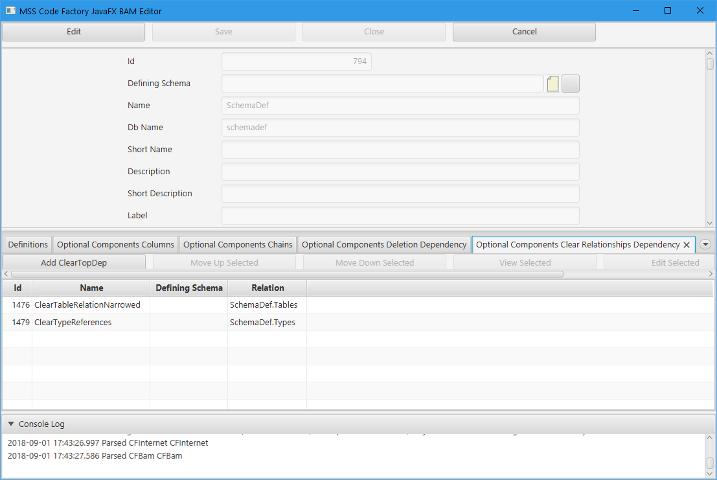Image resolution: width=717 pixels, height=480 pixels.
Task: Click the blank button beside Defining Schema
Action: tap(570, 84)
